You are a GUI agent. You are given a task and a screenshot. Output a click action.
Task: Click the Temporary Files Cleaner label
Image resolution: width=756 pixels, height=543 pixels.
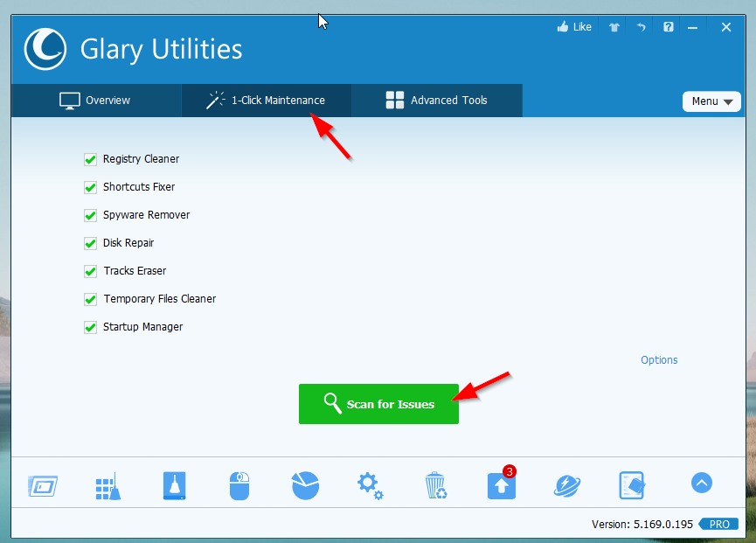(x=160, y=299)
